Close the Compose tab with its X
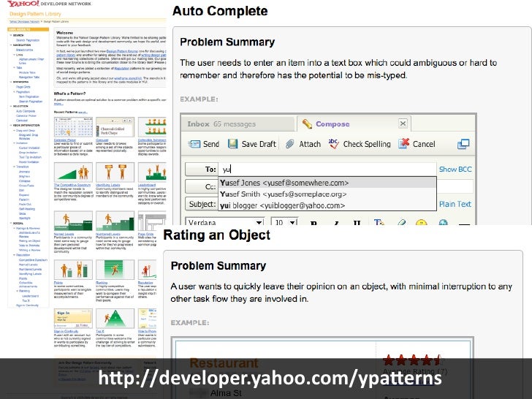The height and width of the screenshot is (399, 532). coord(403,123)
